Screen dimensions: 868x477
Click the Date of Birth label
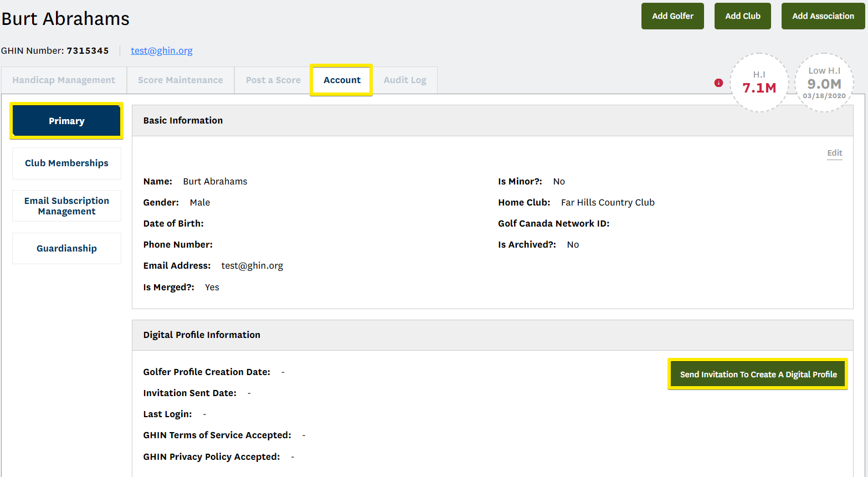[x=173, y=224]
